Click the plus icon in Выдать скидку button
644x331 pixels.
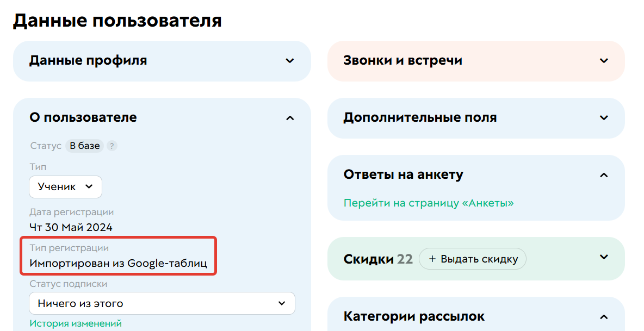431,259
